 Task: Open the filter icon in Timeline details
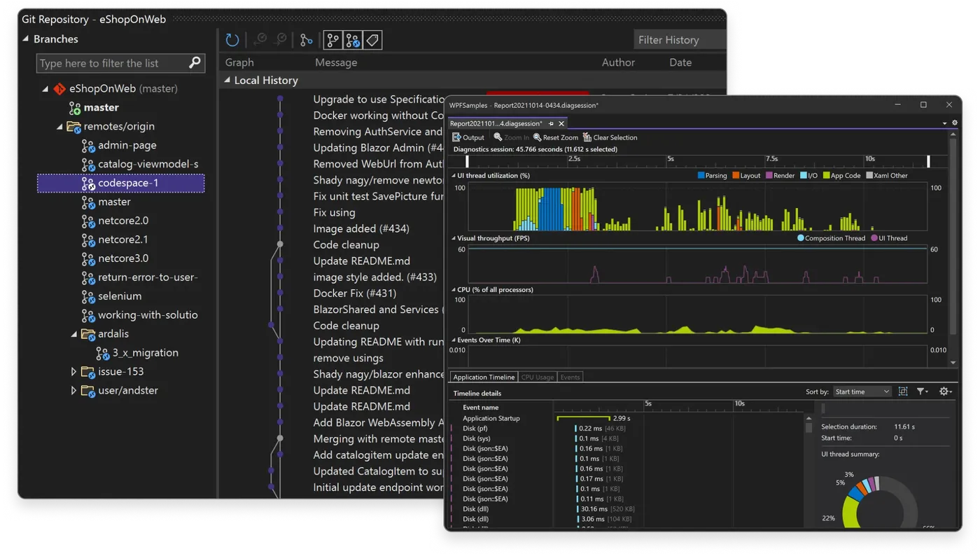tap(921, 392)
